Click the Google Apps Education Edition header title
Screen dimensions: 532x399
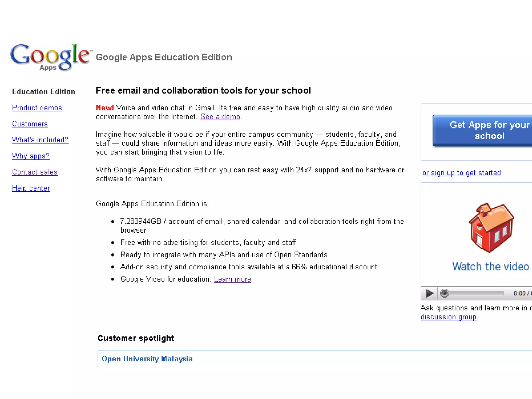click(x=164, y=57)
